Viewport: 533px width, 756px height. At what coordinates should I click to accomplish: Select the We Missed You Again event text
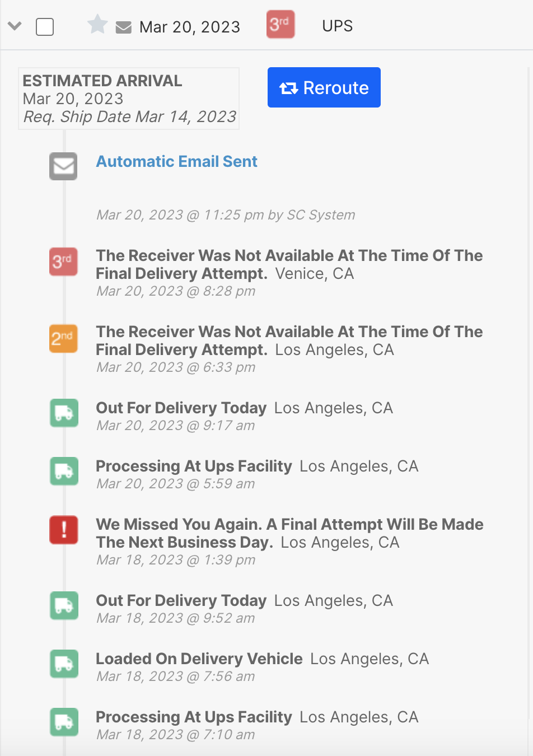pyautogui.click(x=289, y=533)
